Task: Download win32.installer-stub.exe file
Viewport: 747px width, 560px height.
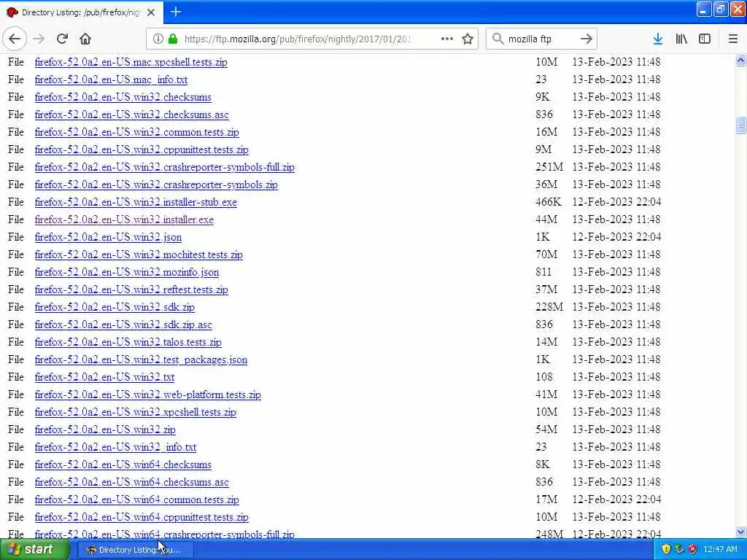Action: [x=136, y=202]
